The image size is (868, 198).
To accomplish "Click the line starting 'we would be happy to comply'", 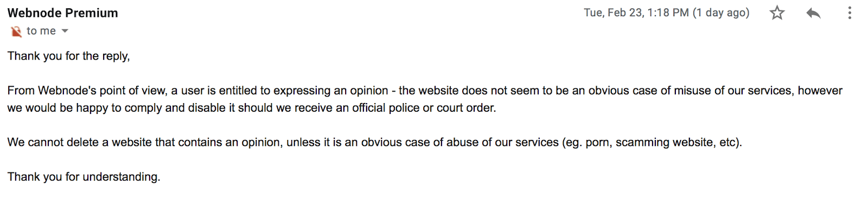I will pyautogui.click(x=252, y=108).
